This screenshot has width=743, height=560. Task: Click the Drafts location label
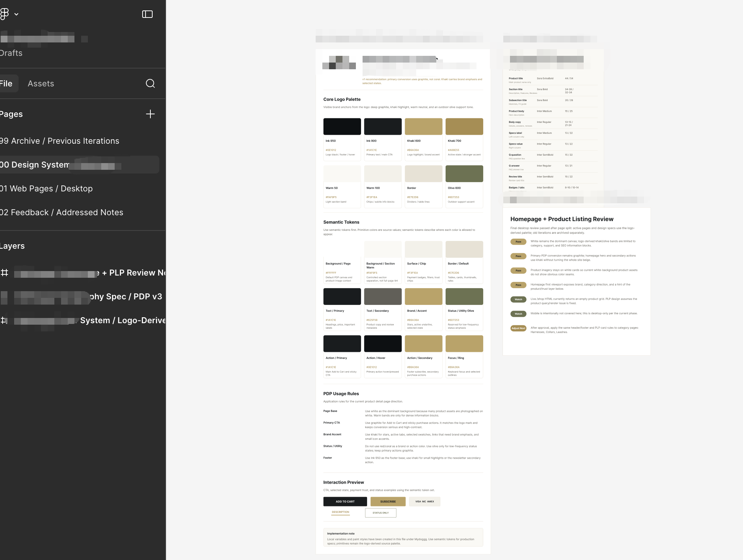11,53
